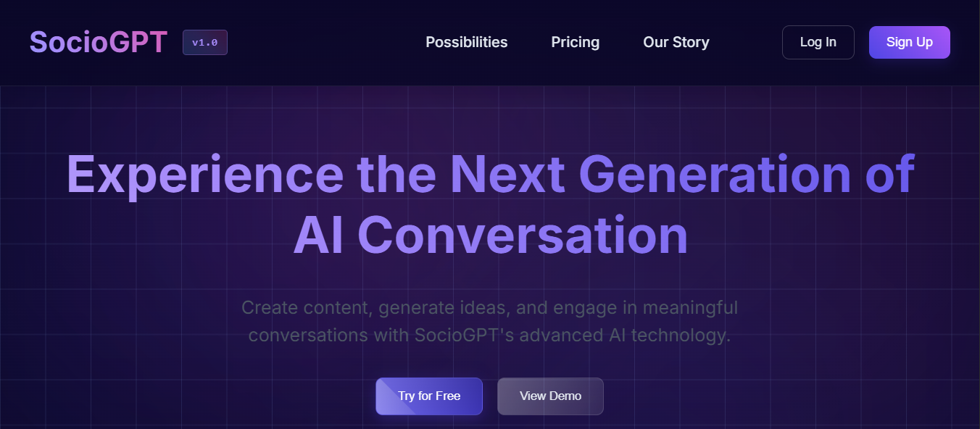Start with the Try for Free button
This screenshot has height=429, width=980.
pyautogui.click(x=429, y=396)
